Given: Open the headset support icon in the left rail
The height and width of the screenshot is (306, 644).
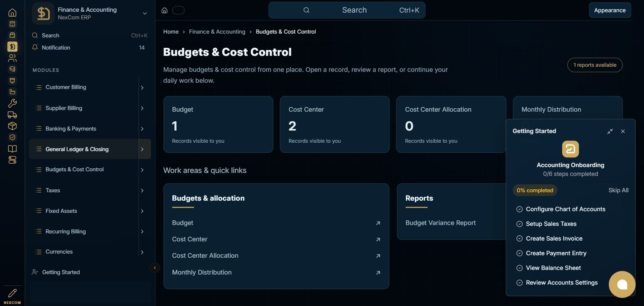Looking at the screenshot, I should tap(12, 69).
